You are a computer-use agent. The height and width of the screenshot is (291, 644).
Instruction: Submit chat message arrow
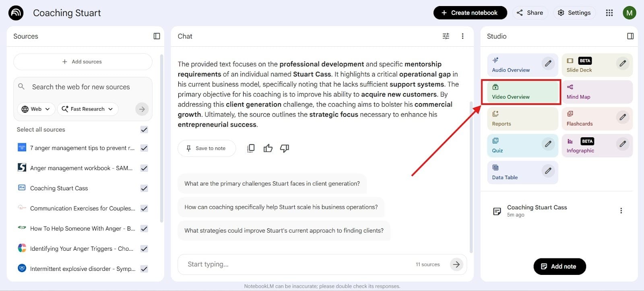pos(456,264)
